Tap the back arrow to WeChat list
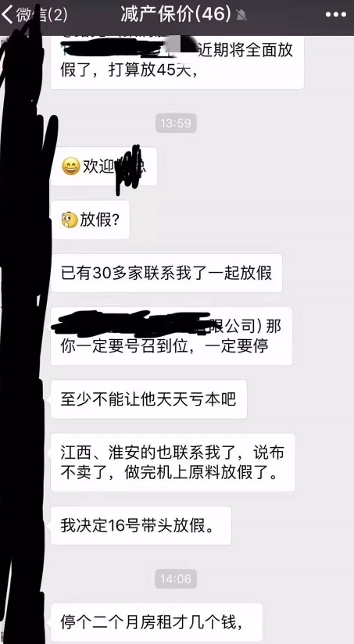Viewport: 354px width, 644px height. pyautogui.click(x=7, y=15)
